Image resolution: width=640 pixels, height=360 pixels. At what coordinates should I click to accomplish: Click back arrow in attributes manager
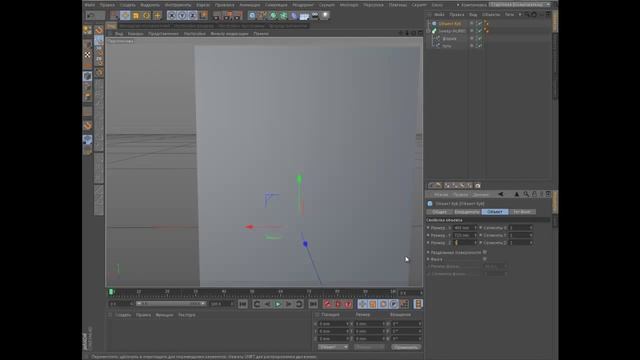tap(501, 194)
